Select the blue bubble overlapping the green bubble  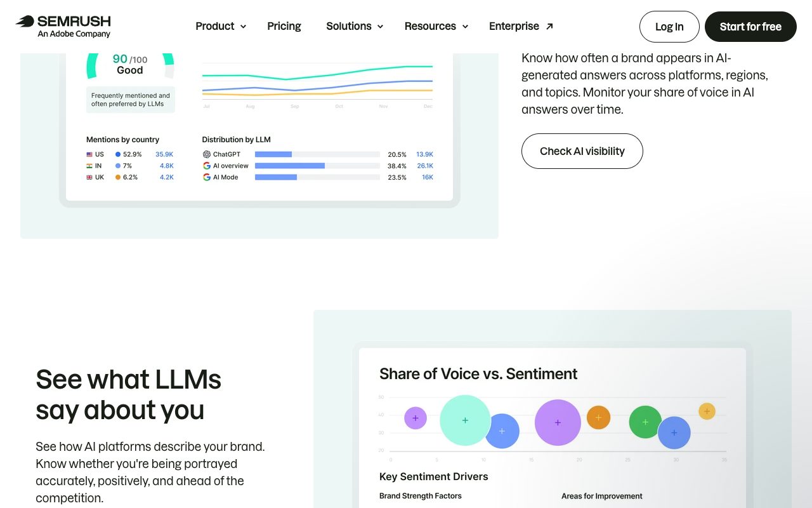pyautogui.click(x=674, y=433)
